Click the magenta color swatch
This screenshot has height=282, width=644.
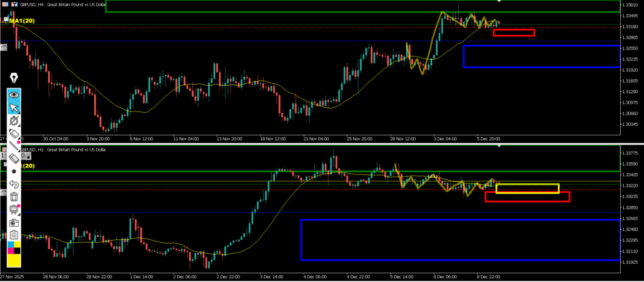point(11,250)
